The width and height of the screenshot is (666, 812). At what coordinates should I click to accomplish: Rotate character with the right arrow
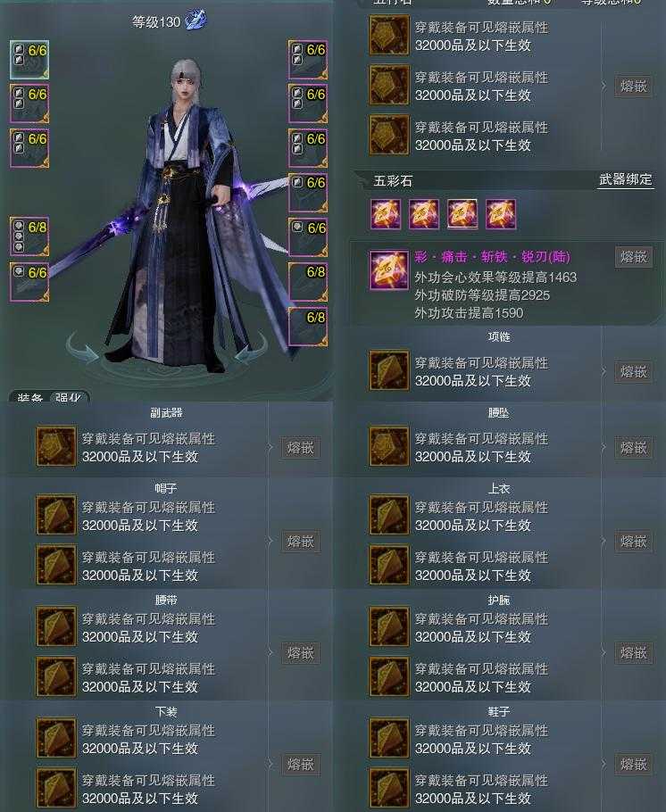[x=250, y=349]
